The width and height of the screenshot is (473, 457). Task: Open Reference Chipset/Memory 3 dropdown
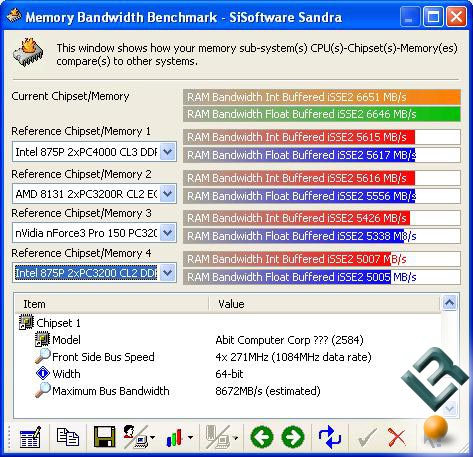click(x=168, y=233)
